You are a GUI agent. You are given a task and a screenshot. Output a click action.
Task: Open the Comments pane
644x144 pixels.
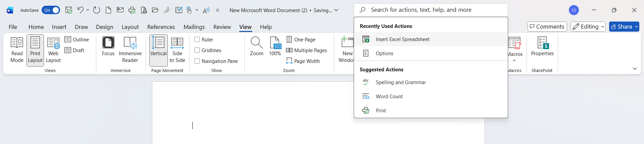547,27
